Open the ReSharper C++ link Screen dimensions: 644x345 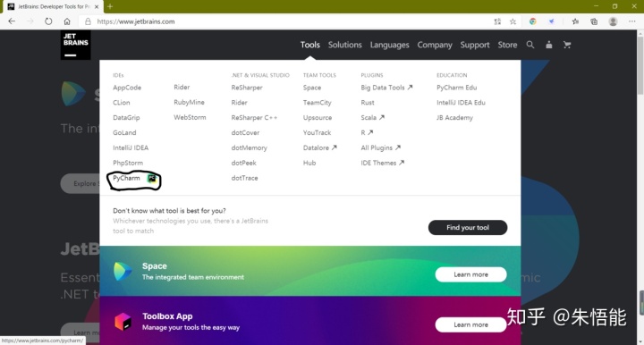(254, 118)
